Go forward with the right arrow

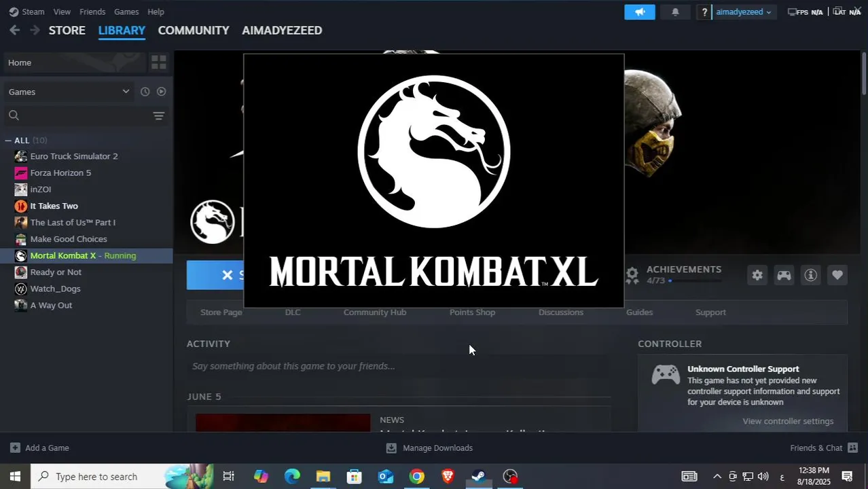[x=35, y=30]
